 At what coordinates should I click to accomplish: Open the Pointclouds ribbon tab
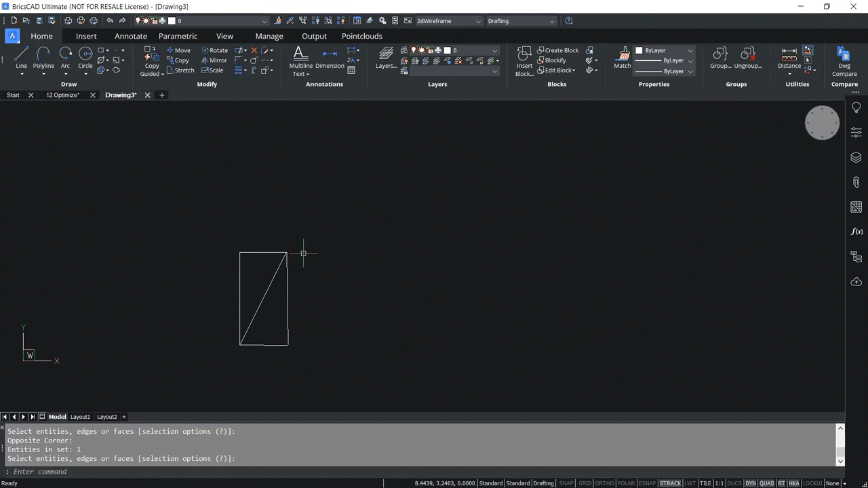362,36
